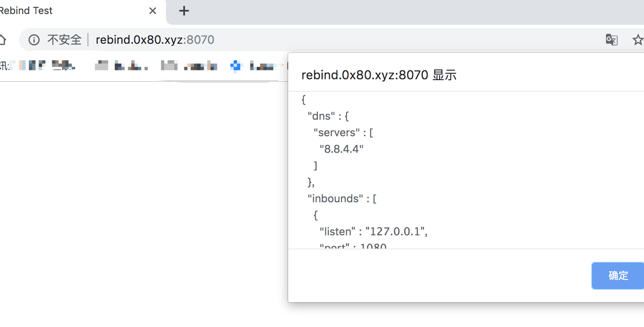
Task: Click the home icon left of address bar
Action: pyautogui.click(x=2, y=40)
